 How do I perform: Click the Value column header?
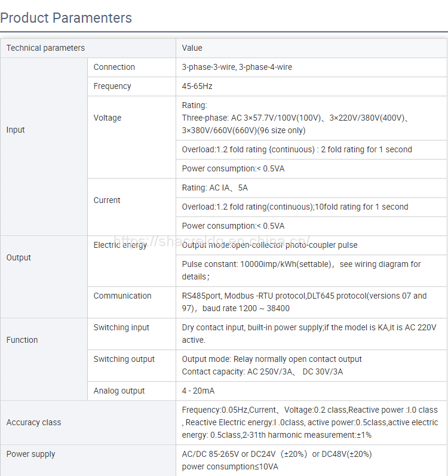(192, 48)
